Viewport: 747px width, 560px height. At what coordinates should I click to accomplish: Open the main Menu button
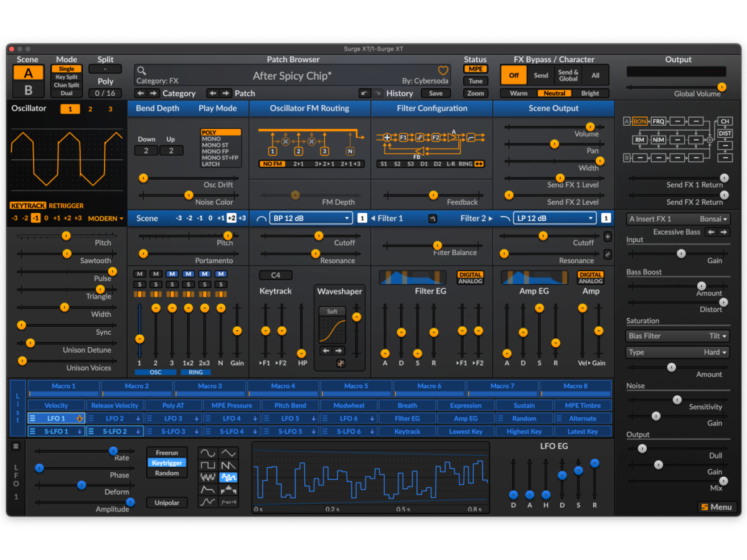tap(716, 507)
